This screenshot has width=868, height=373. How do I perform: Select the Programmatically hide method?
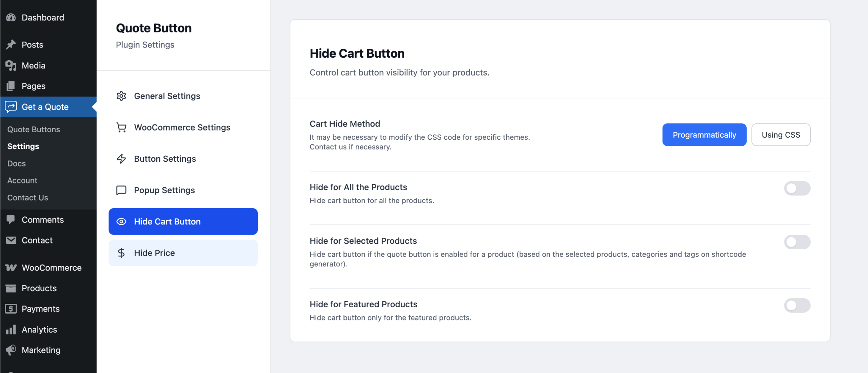[x=704, y=135]
